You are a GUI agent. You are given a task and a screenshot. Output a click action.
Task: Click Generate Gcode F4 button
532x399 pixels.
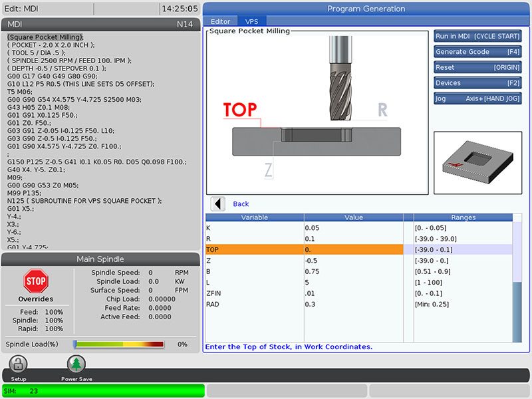coord(477,51)
